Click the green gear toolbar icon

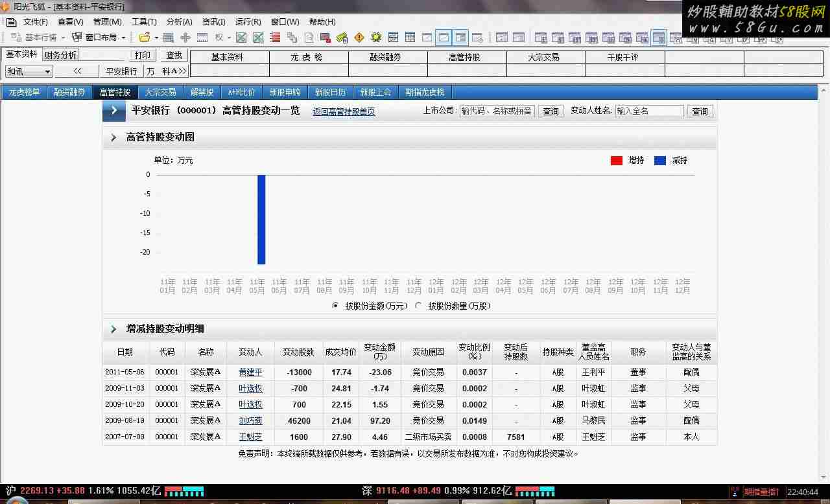[376, 38]
